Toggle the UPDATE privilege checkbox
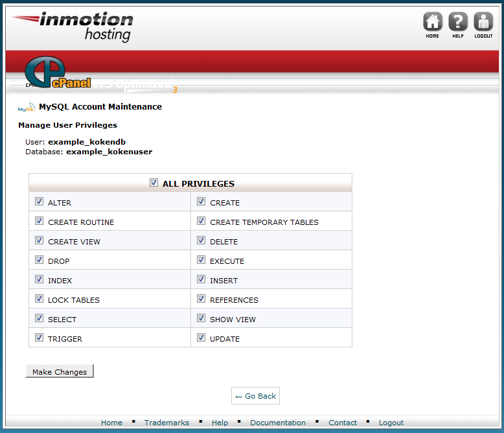This screenshot has width=504, height=433. [x=201, y=338]
